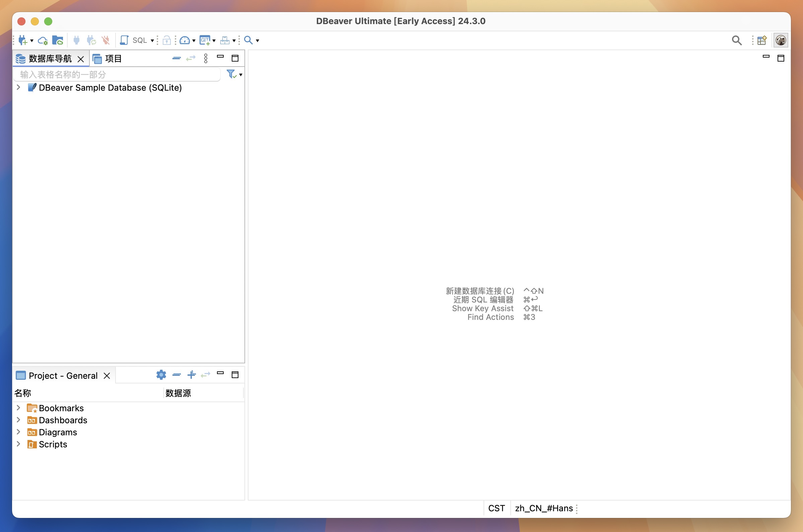This screenshot has width=803, height=532.
Task: Expand the dashboard dropdown arrow
Action: coord(194,41)
